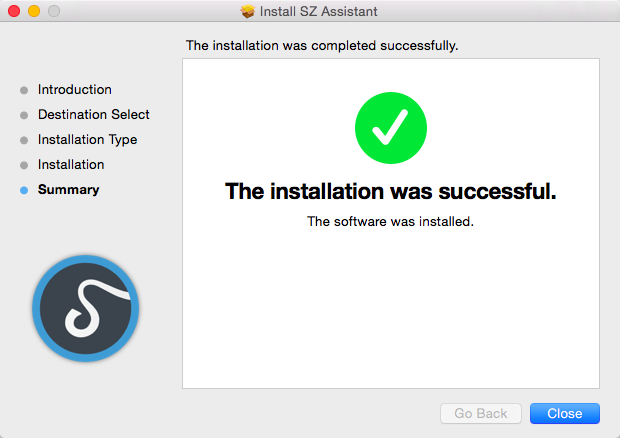The width and height of the screenshot is (620, 438).
Task: Click the Install SZ Assistant window title
Action: [318, 11]
